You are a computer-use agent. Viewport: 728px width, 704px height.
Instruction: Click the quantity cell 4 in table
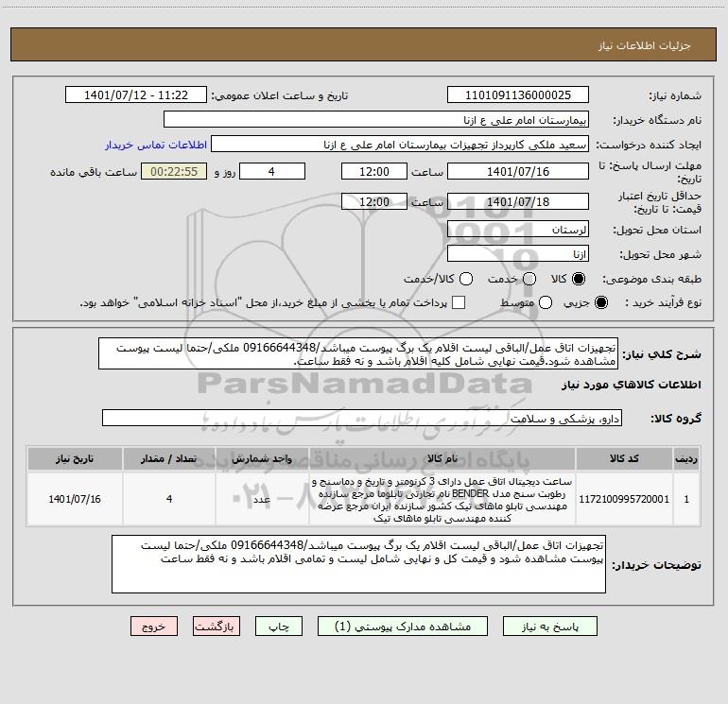click(169, 499)
